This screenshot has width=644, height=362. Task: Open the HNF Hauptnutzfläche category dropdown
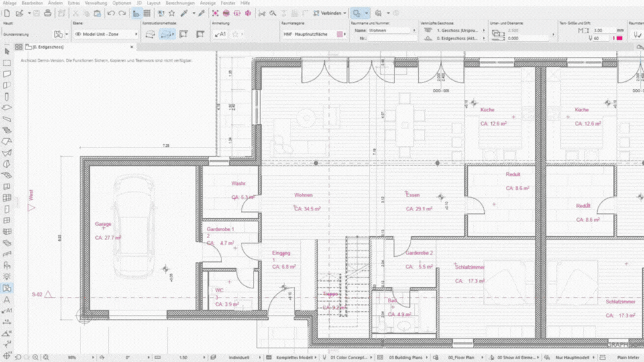coord(314,34)
